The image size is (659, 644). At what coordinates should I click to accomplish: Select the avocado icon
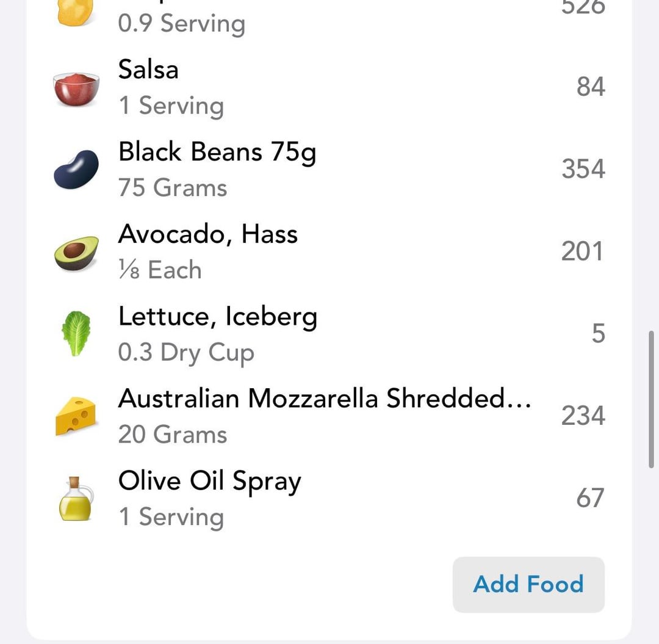76,252
